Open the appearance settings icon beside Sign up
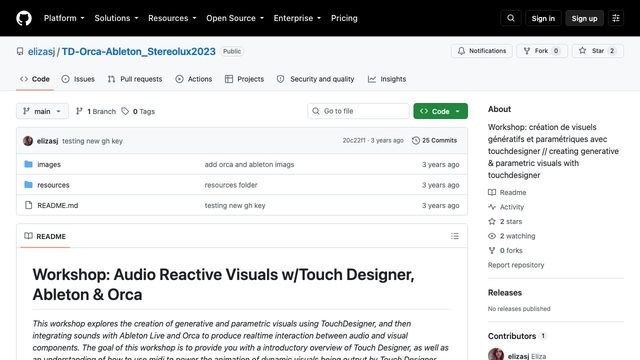The image size is (640, 360). pyautogui.click(x=616, y=18)
